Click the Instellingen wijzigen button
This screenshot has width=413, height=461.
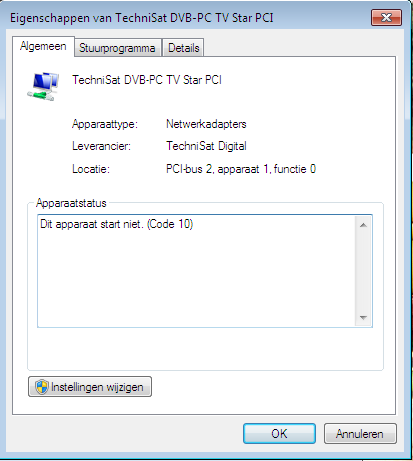coord(90,387)
